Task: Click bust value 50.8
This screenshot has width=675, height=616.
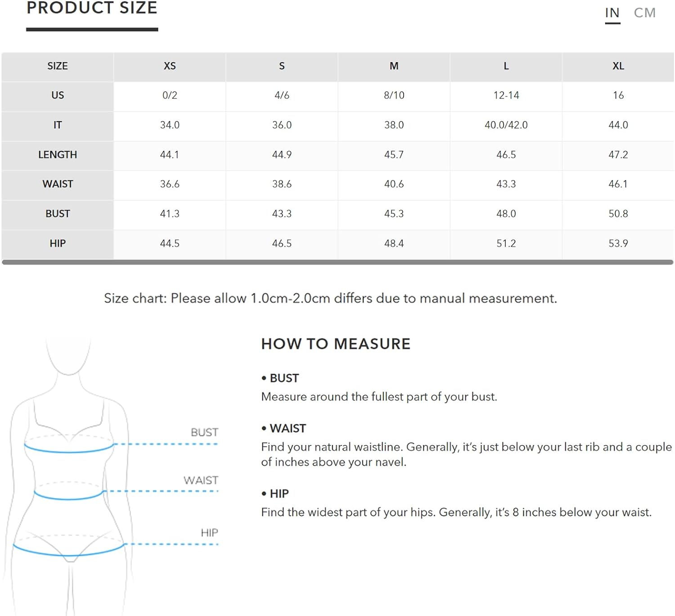Action: [618, 214]
